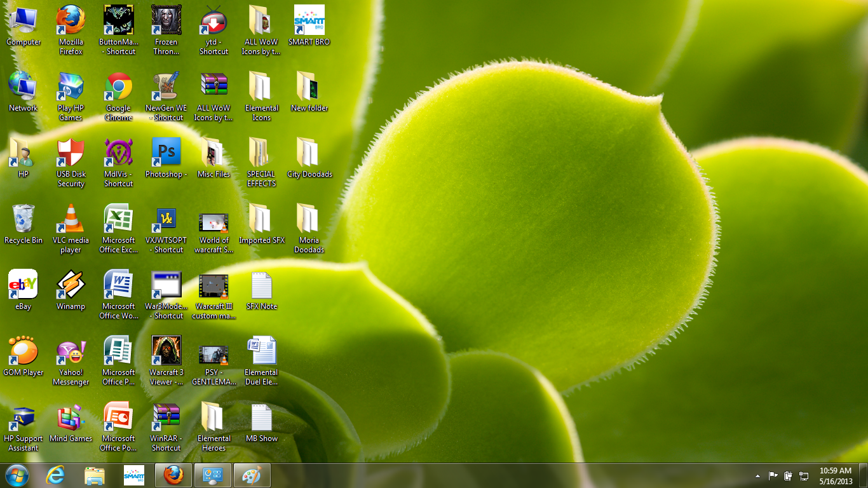Select the Misc Files folder

click(x=214, y=158)
